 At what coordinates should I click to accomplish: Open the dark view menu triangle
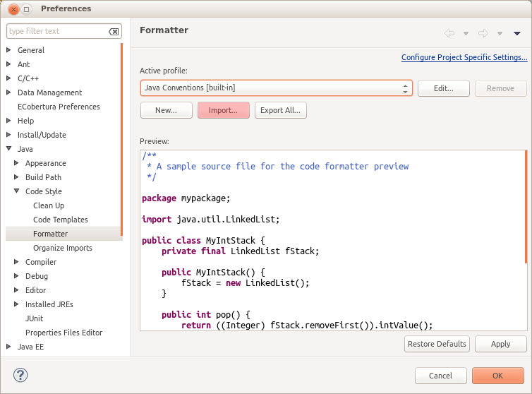[x=516, y=34]
